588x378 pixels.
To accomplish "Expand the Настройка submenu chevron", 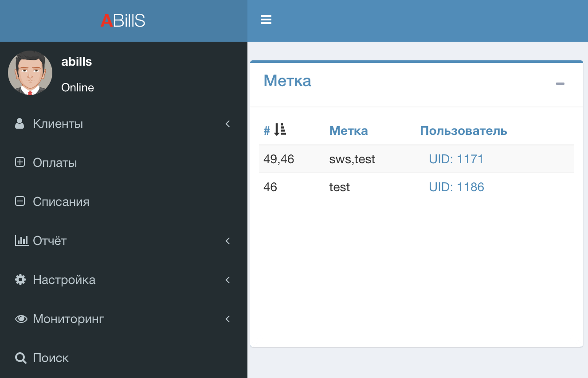I will point(228,280).
